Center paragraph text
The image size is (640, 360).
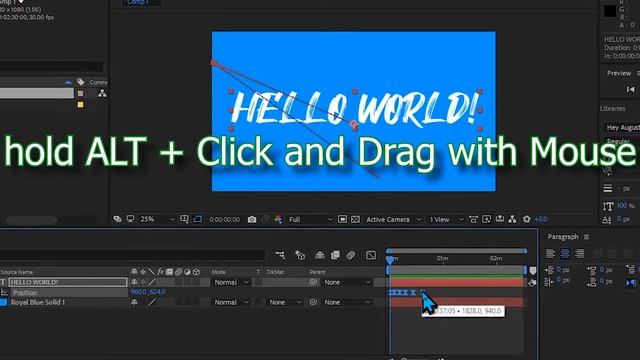565,253
